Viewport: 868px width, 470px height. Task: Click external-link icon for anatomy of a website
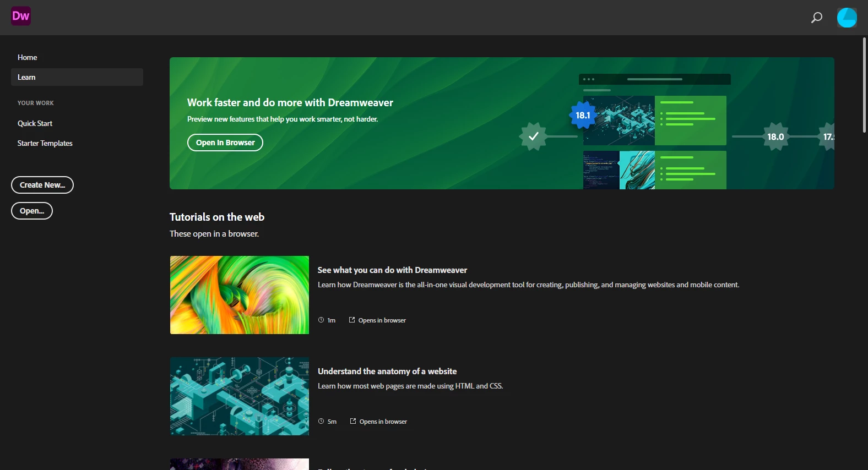coord(353,421)
